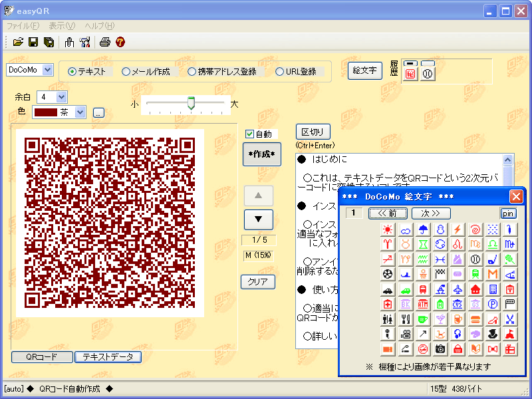Click the クリア button
This screenshot has width=532, height=399.
point(258,281)
